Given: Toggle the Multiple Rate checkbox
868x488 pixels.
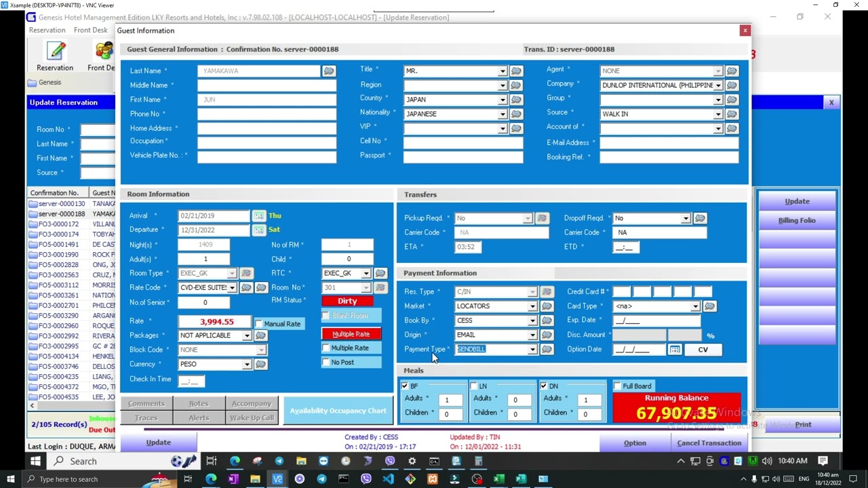Looking at the screenshot, I should pos(326,348).
